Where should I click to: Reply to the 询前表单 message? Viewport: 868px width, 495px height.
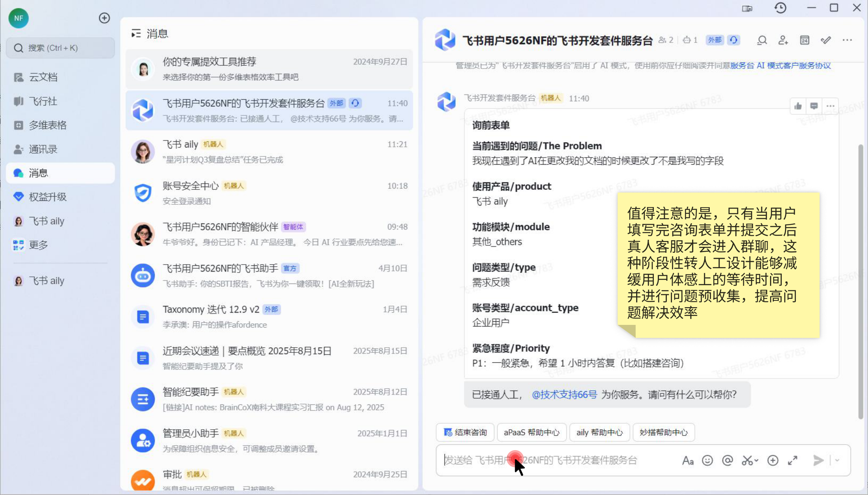(x=814, y=106)
